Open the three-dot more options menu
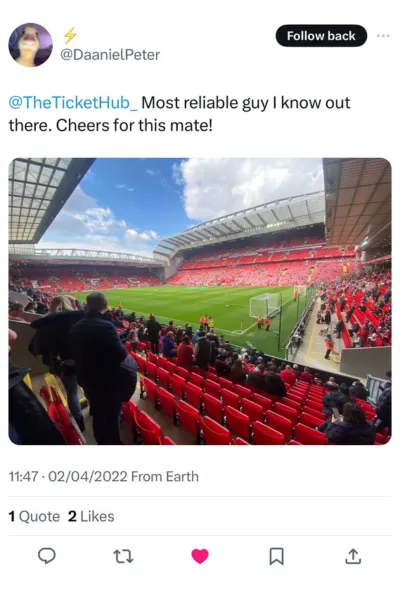 point(383,36)
